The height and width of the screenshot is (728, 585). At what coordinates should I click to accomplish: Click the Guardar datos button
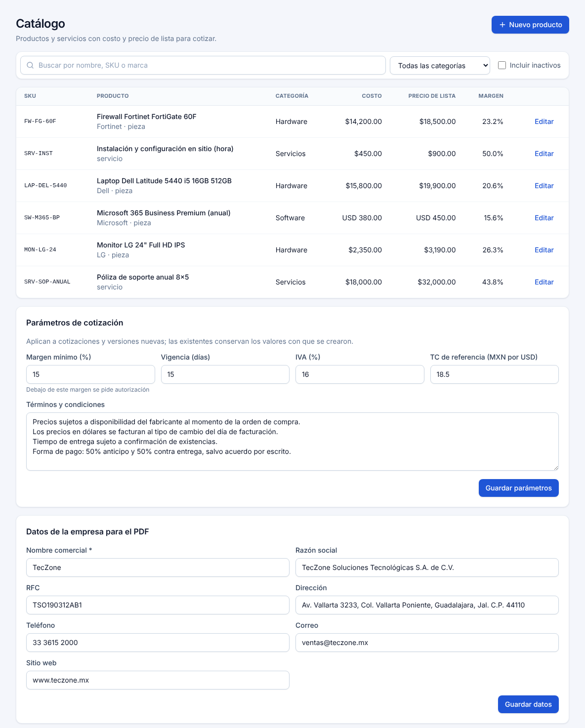click(528, 704)
